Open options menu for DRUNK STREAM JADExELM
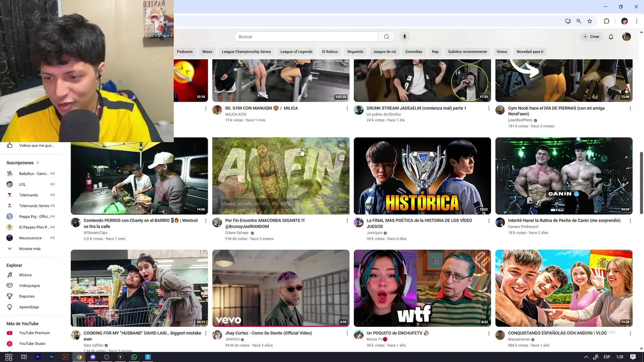The image size is (644, 362). 489,108
